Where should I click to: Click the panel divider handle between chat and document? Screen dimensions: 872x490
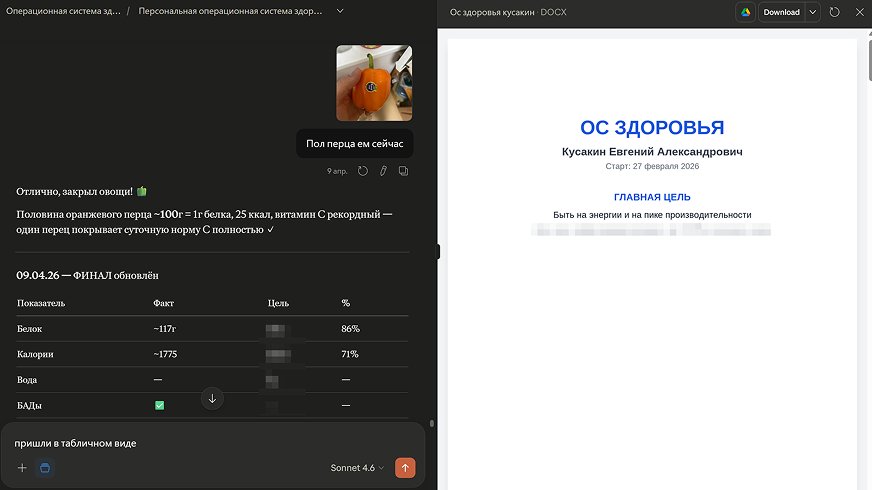point(438,252)
